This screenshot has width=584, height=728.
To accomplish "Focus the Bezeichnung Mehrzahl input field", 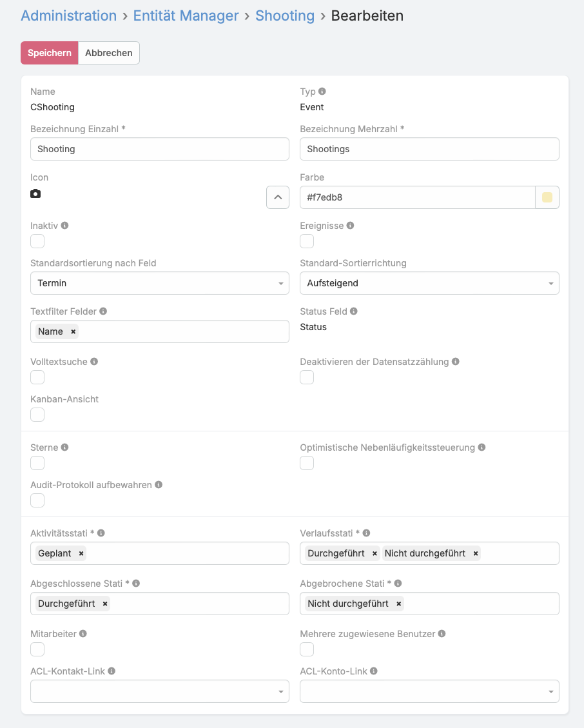I will [429, 149].
